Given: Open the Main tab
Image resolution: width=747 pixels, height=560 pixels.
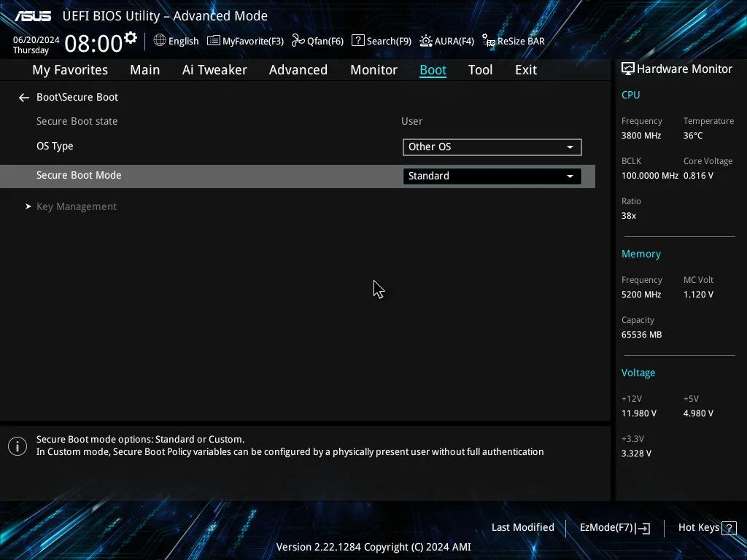Looking at the screenshot, I should [x=145, y=70].
